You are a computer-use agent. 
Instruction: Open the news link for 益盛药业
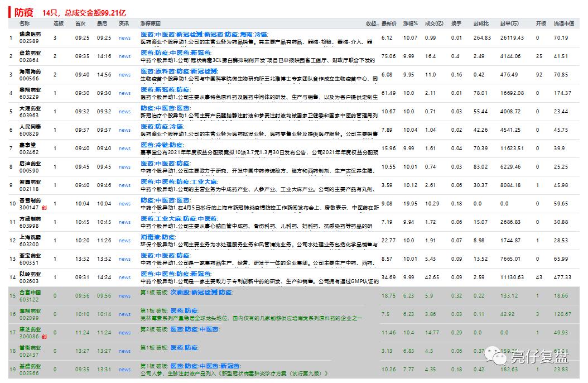(124, 368)
